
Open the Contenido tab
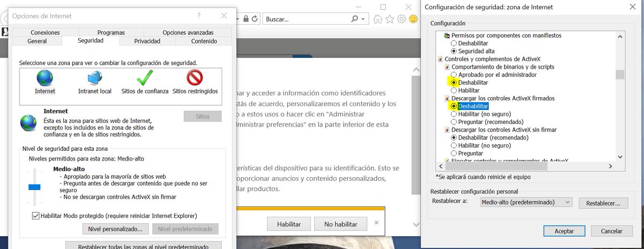(204, 41)
